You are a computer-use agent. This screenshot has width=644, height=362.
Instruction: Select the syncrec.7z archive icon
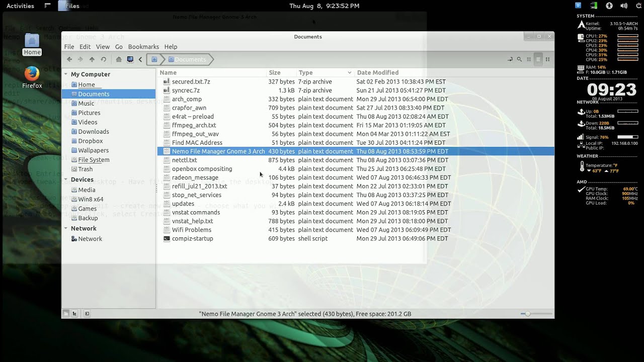pyautogui.click(x=167, y=90)
